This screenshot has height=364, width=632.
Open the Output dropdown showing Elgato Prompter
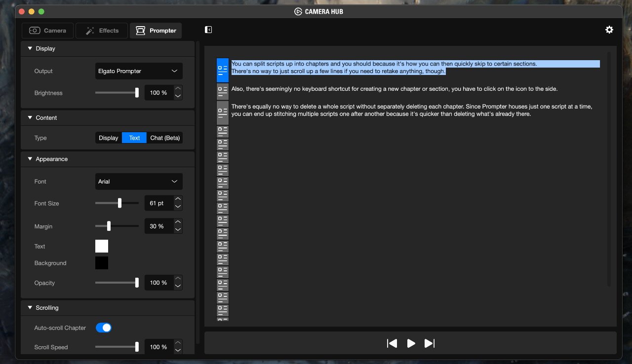[139, 71]
